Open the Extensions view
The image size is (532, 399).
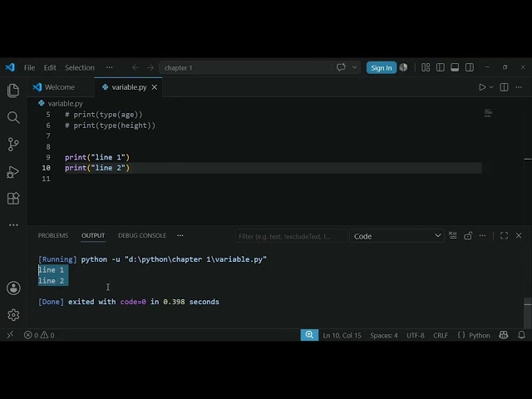pos(13,199)
